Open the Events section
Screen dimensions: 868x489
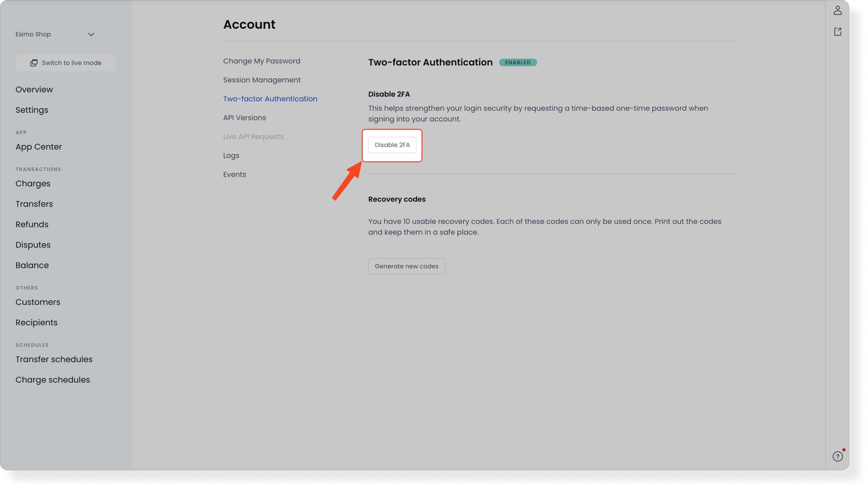(235, 174)
